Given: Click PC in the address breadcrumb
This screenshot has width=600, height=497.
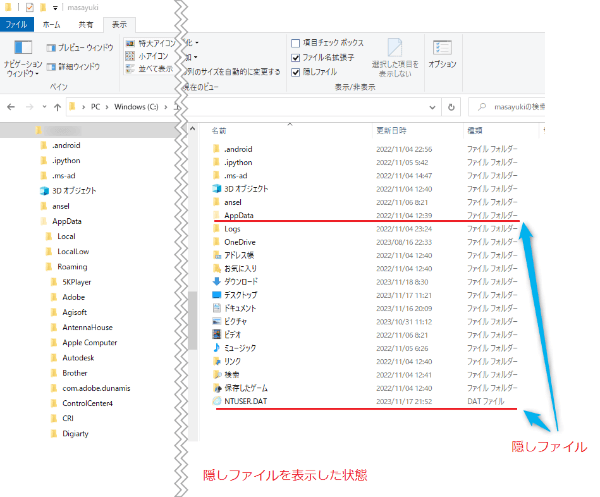Looking at the screenshot, I should tap(95, 107).
